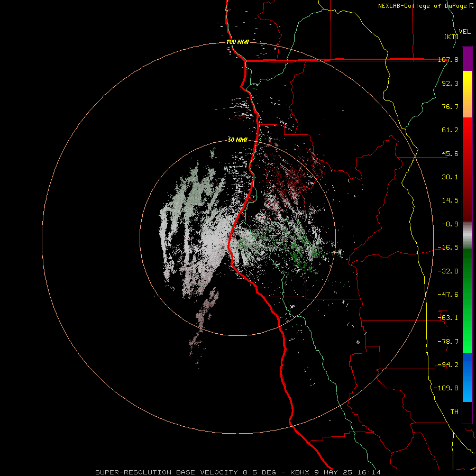Click the 30.1 velocity scale value

coord(450,177)
